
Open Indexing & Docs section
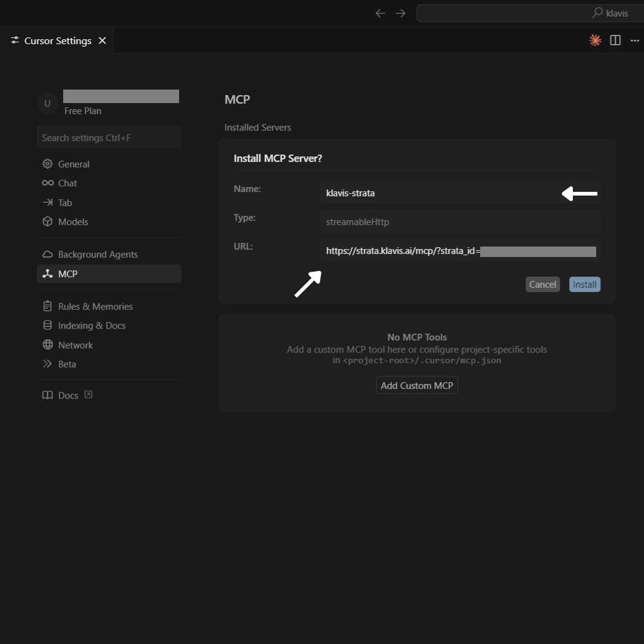[109, 325]
